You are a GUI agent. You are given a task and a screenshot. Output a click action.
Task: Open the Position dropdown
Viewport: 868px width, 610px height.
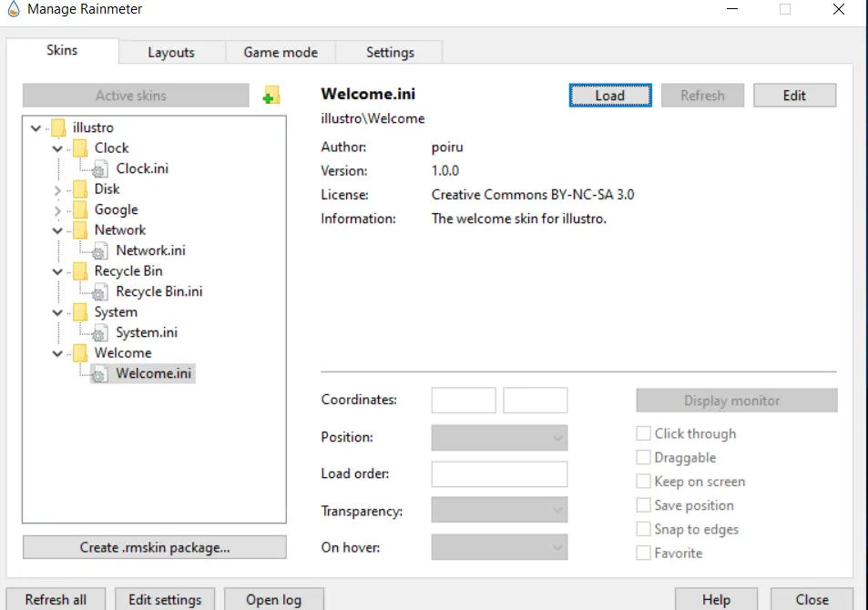click(499, 438)
